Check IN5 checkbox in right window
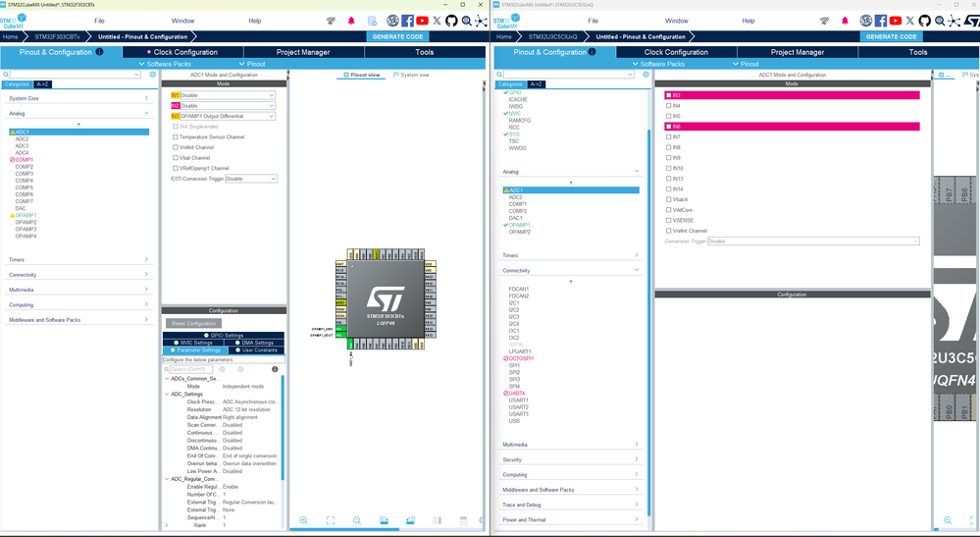 669,116
